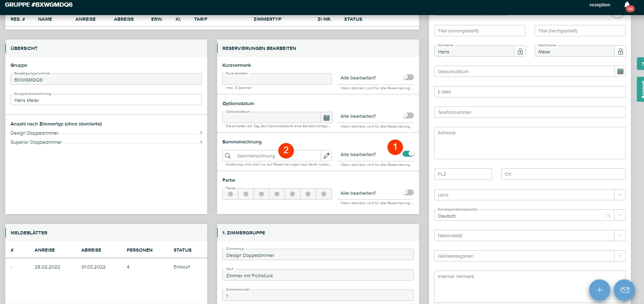The image size is (644, 304).
Task: Open the Geburtsdatum calendar picker
Action: tap(620, 72)
